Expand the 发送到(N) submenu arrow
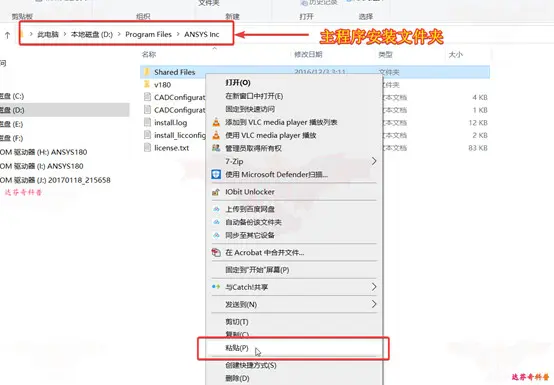Image resolution: width=554 pixels, height=385 pixels. pyautogui.click(x=374, y=304)
